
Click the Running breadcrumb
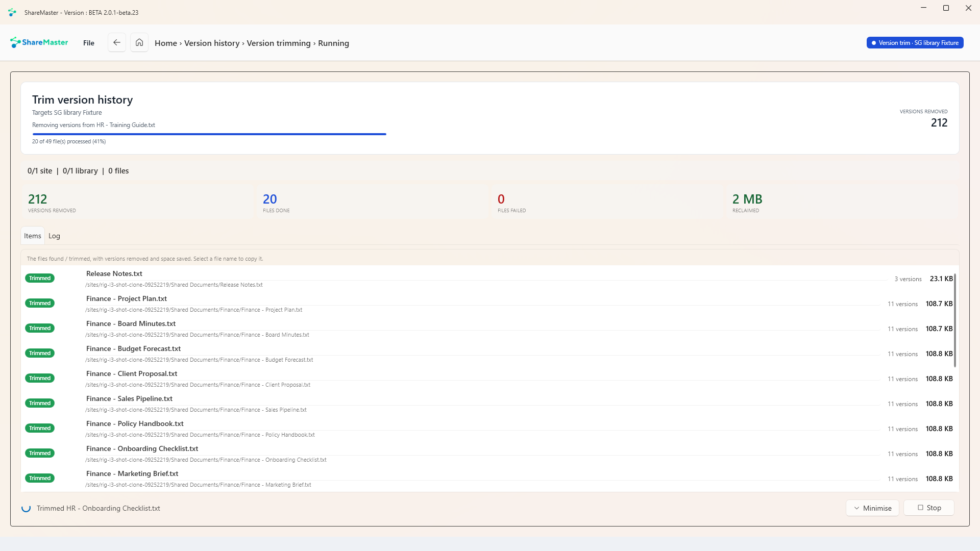[x=333, y=43]
